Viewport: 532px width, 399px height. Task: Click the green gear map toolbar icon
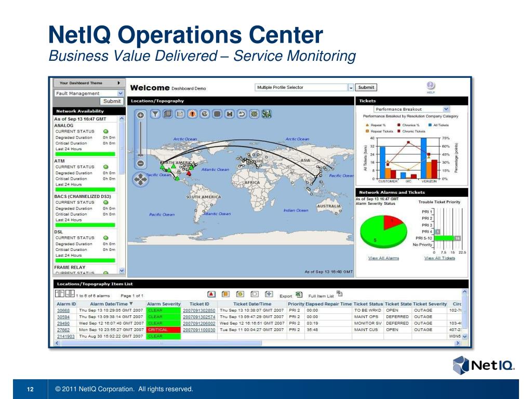pyautogui.click(x=254, y=114)
